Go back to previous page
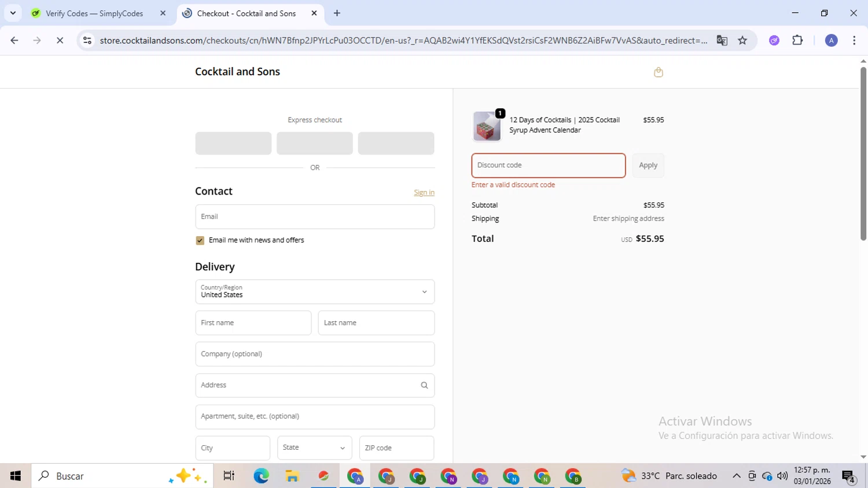The height and width of the screenshot is (488, 868). (x=14, y=41)
